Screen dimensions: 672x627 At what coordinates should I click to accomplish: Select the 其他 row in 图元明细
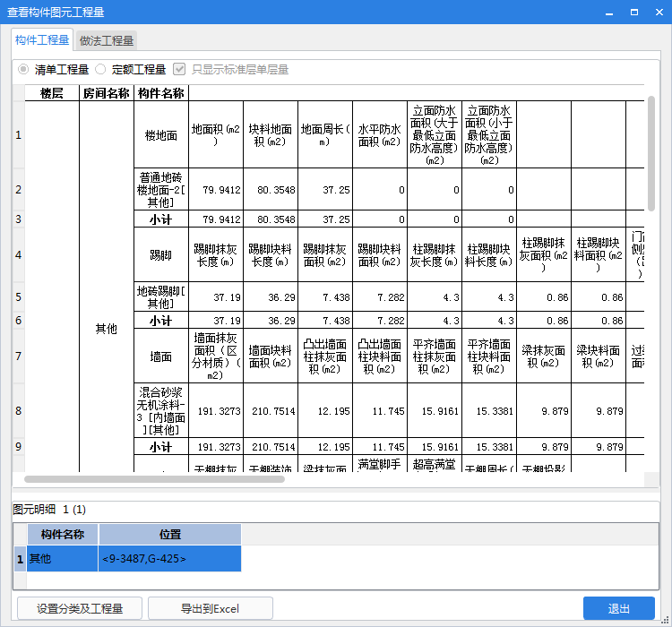[63, 558]
